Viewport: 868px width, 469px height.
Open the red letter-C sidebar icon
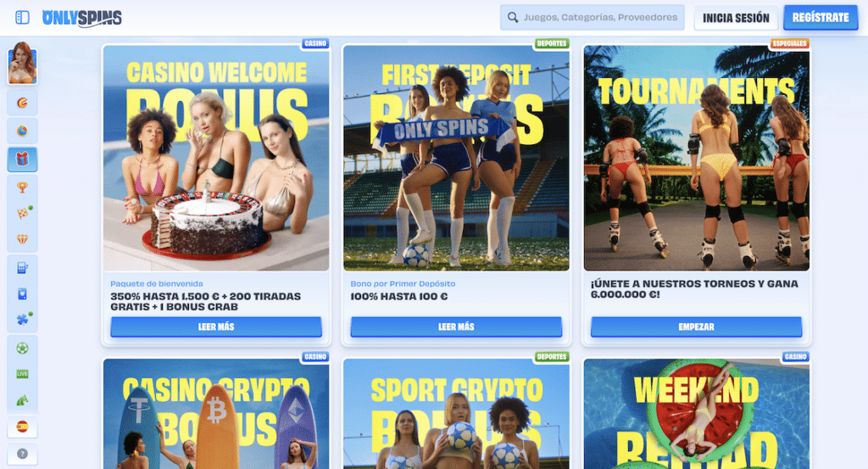(x=22, y=103)
